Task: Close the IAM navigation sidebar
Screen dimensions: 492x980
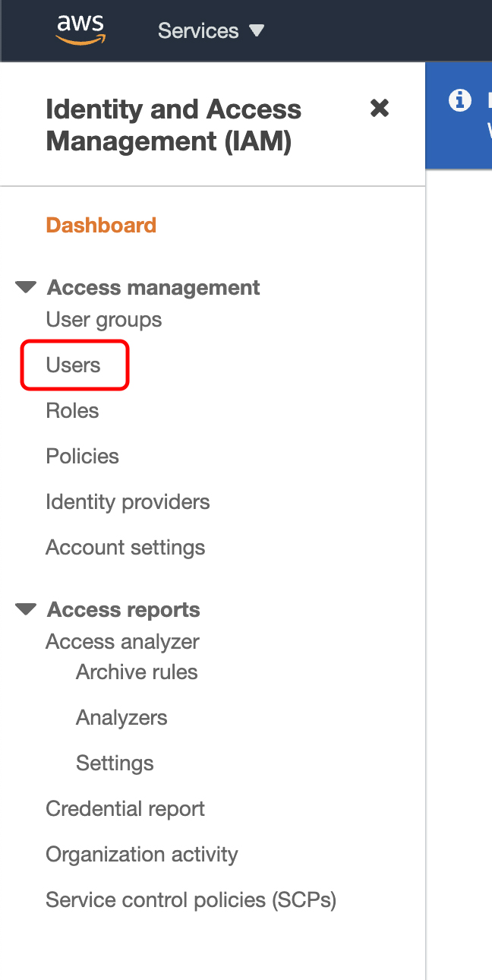Action: point(380,109)
